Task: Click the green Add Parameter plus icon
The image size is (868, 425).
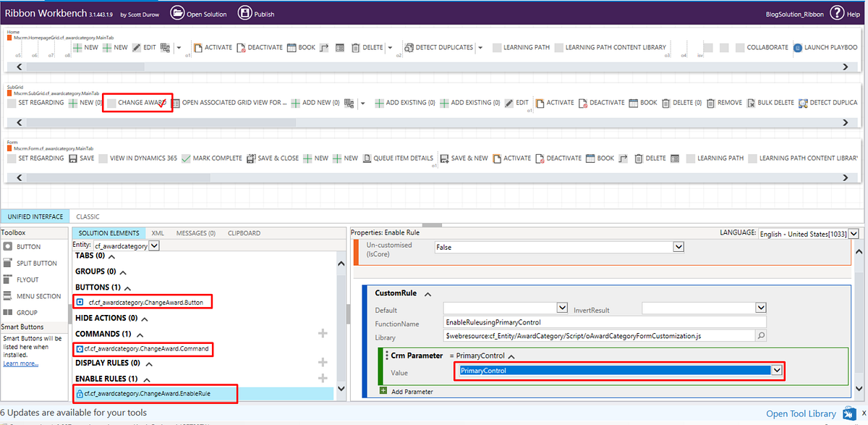Action: tap(383, 391)
